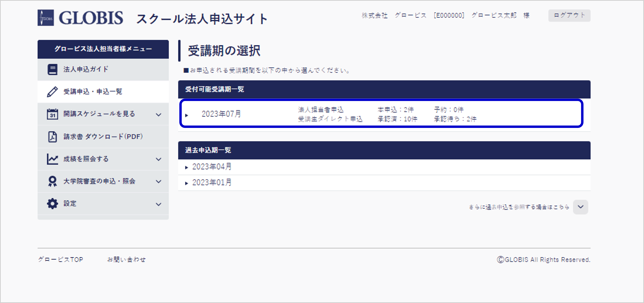Click the chart icon for 成績を照会する

pos(53,159)
